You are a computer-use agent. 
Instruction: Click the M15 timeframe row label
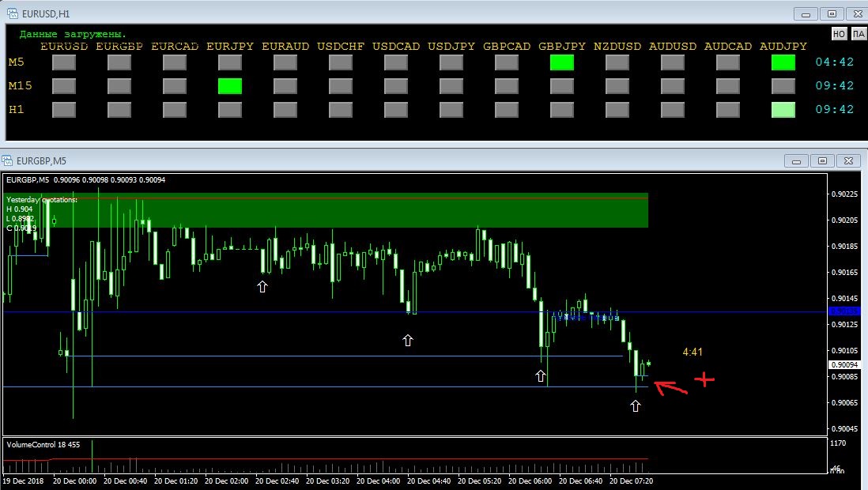pyautogui.click(x=19, y=85)
